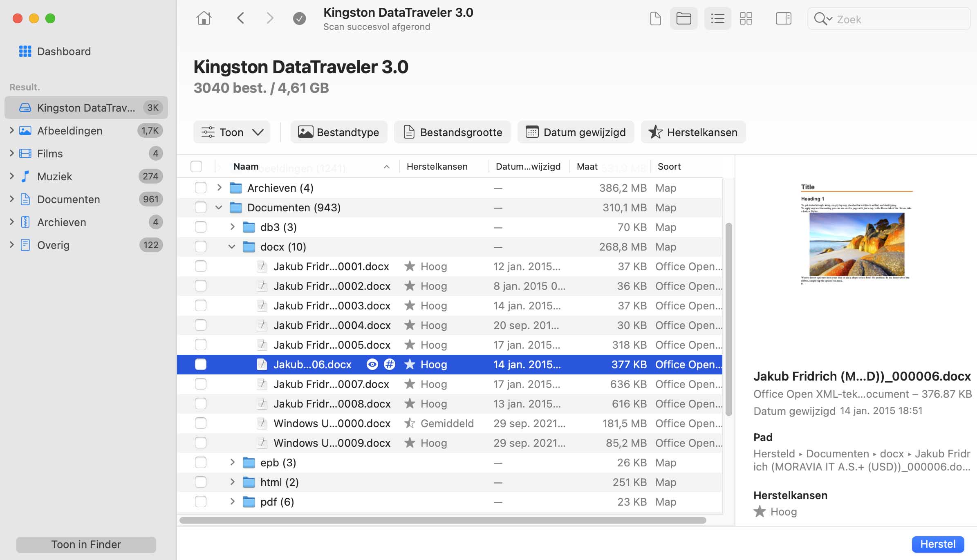Check the Archieven (4) folder checkbox
This screenshot has height=560, width=977.
click(x=201, y=188)
